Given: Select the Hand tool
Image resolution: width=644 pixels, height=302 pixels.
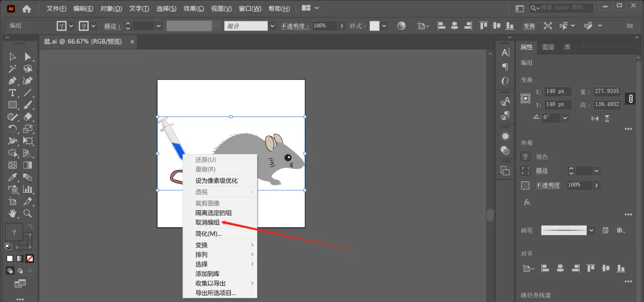Looking at the screenshot, I should tap(13, 213).
